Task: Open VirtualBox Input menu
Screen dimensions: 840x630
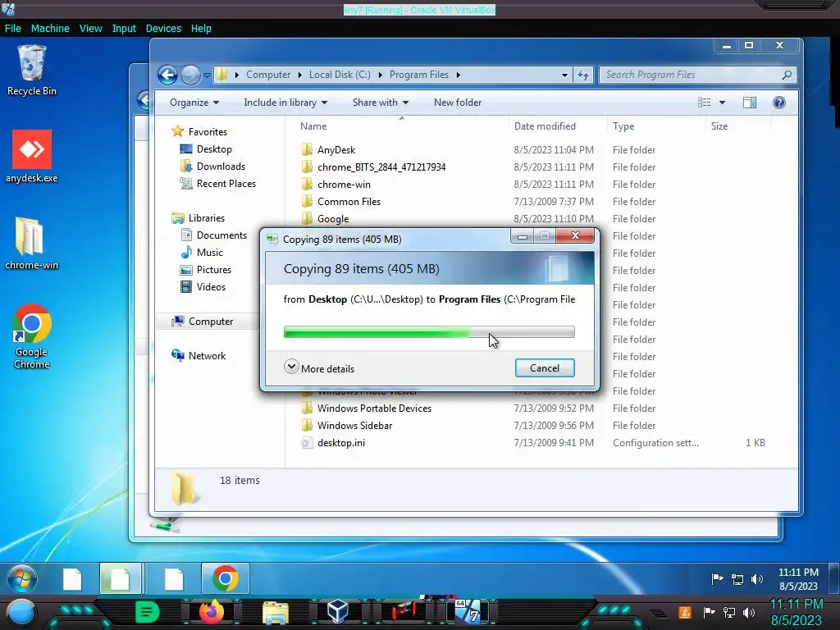Action: (x=124, y=29)
